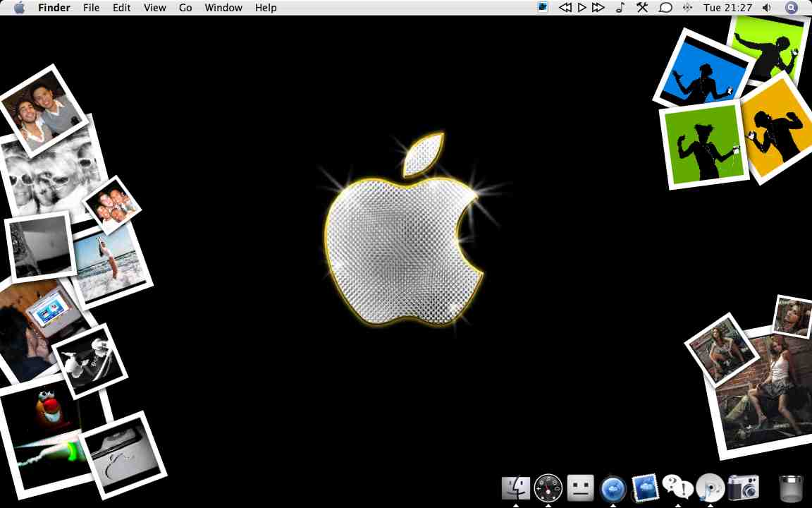812x508 pixels.
Task: Open the Window menu
Action: (223, 8)
